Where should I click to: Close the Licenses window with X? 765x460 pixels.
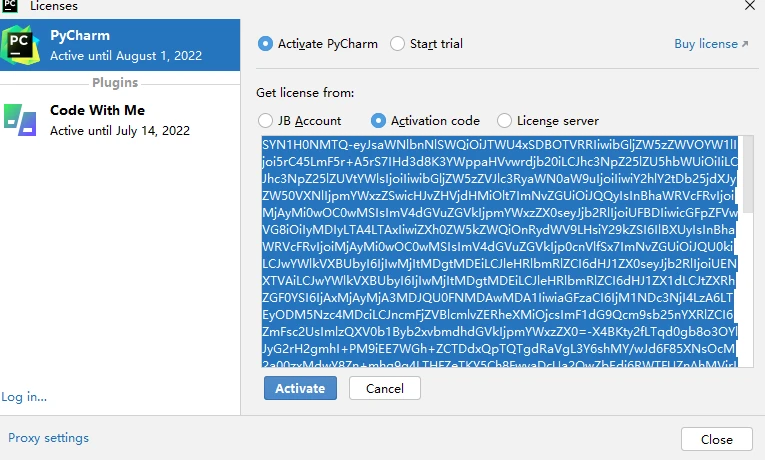click(748, 6)
